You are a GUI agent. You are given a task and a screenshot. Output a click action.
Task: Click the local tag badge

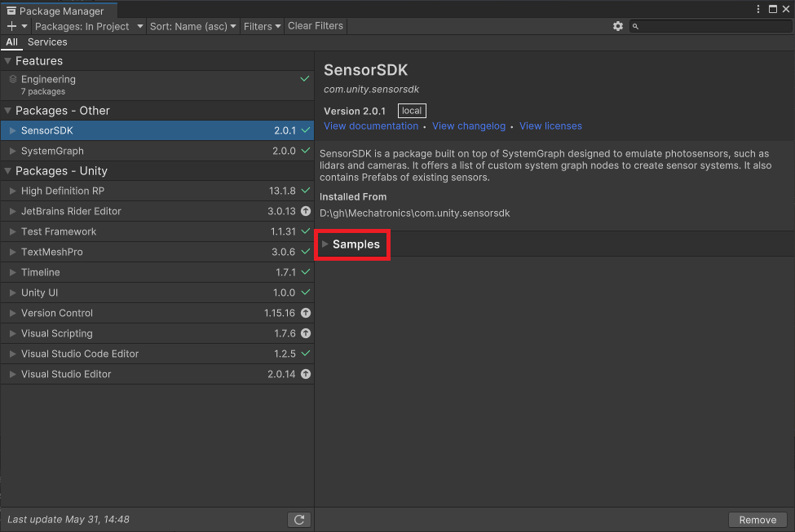pos(412,111)
